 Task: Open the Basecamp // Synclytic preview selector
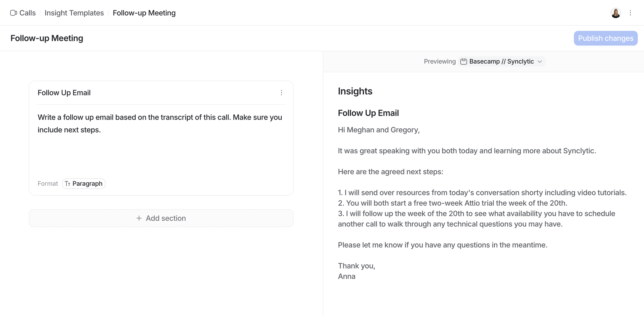point(501,62)
